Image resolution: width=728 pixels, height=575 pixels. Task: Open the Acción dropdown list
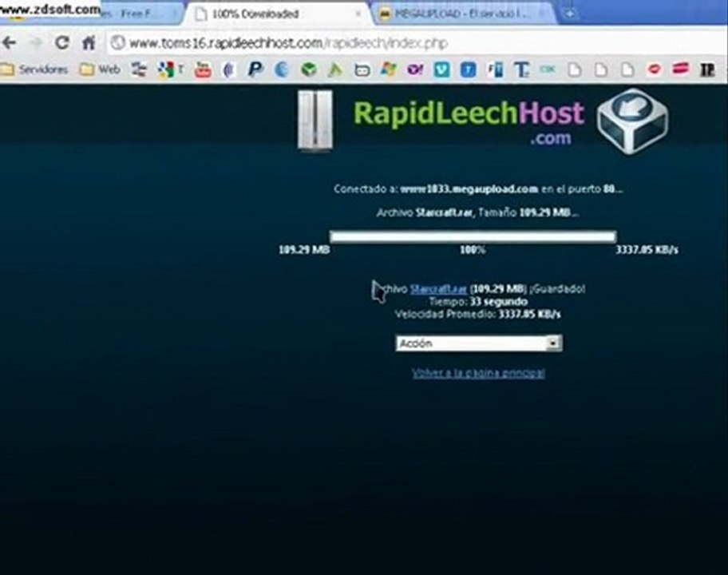[479, 343]
